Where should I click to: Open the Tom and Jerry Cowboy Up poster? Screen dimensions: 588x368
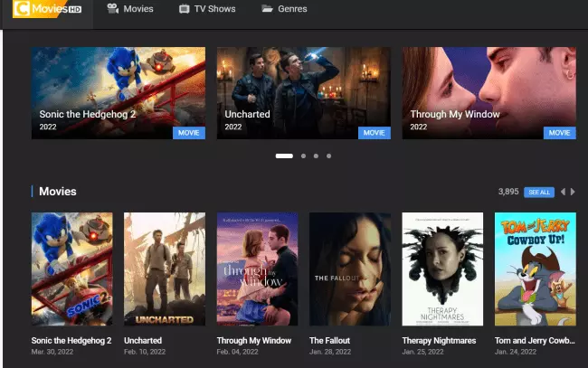click(536, 269)
